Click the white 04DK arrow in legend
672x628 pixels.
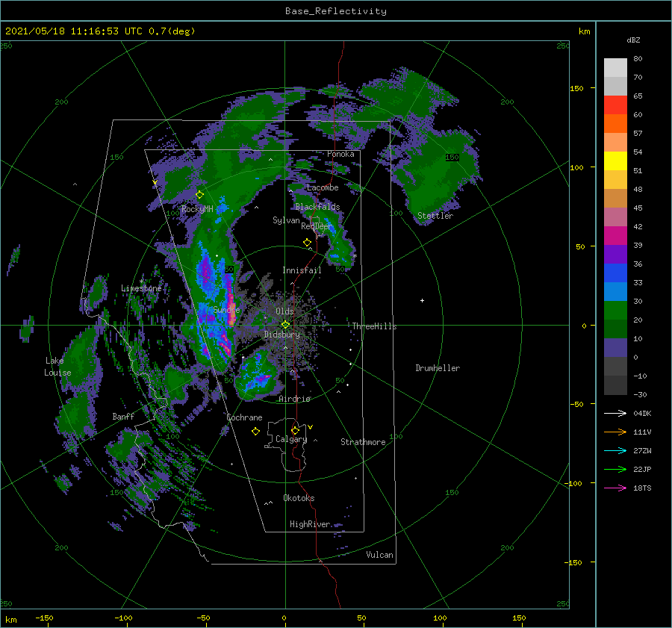coord(615,413)
